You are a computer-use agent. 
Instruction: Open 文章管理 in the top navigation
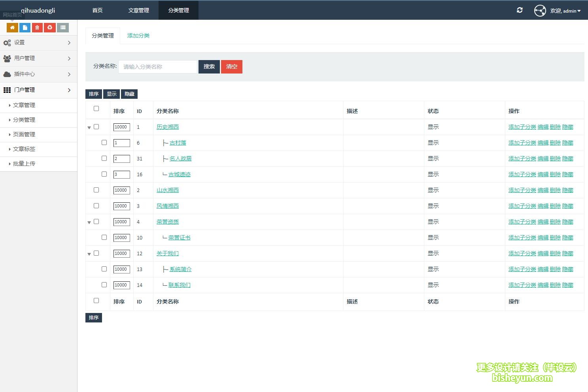click(x=138, y=10)
